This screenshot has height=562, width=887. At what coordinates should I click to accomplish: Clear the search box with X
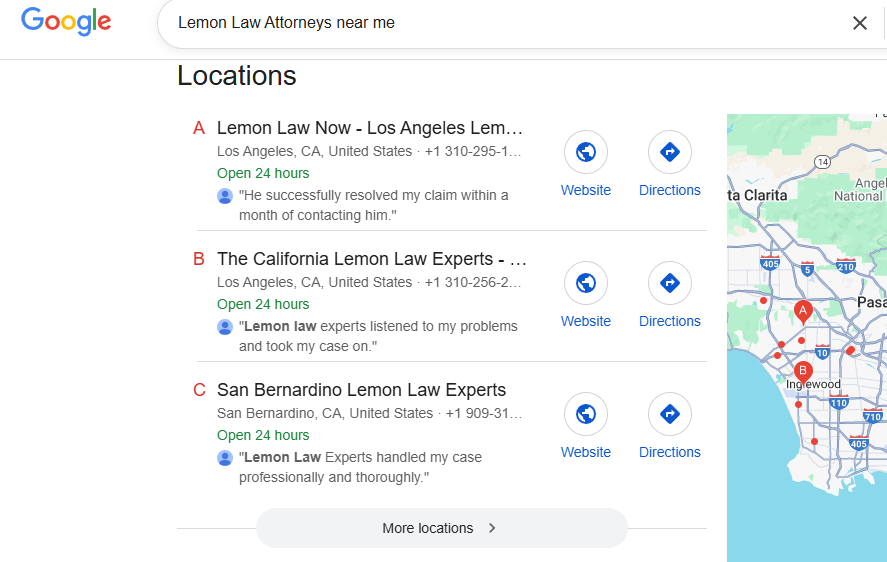pos(859,23)
